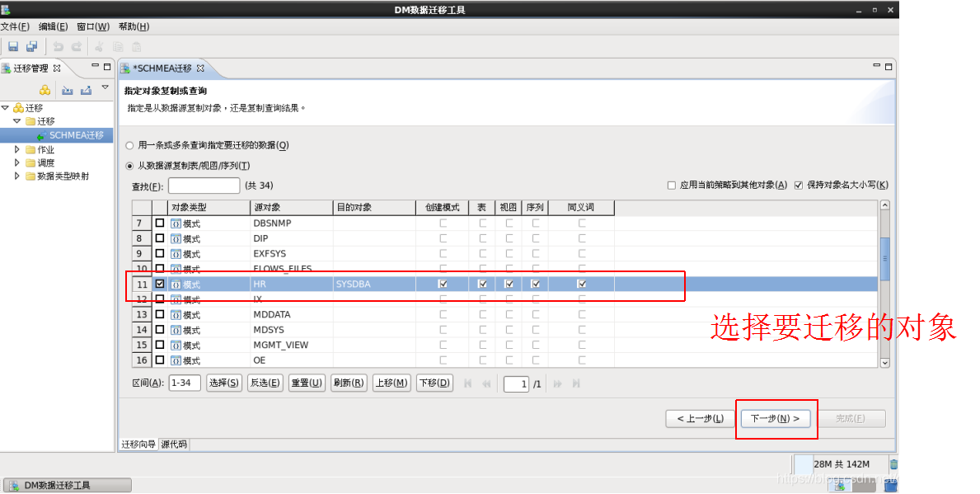Minimize the 迁移管理 panel

(x=95, y=66)
